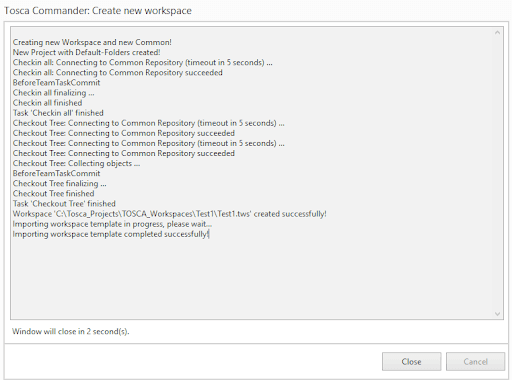The height and width of the screenshot is (380, 512).
Task: Click the 'Checkout Tree finished' log line
Action: pyautogui.click(x=53, y=194)
